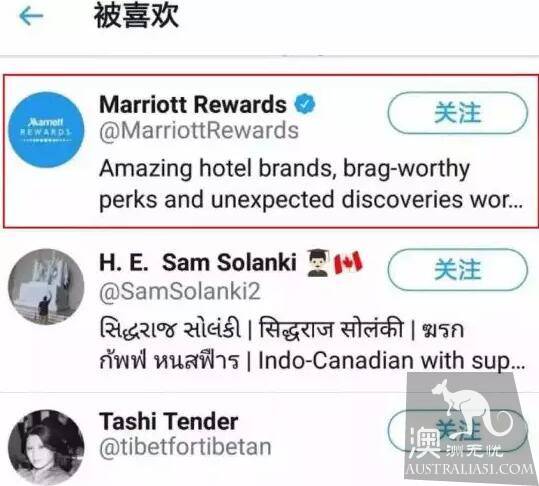This screenshot has width=539, height=486.
Task: Click the graduate emoji beside Sam Solanki
Action: 318,263
